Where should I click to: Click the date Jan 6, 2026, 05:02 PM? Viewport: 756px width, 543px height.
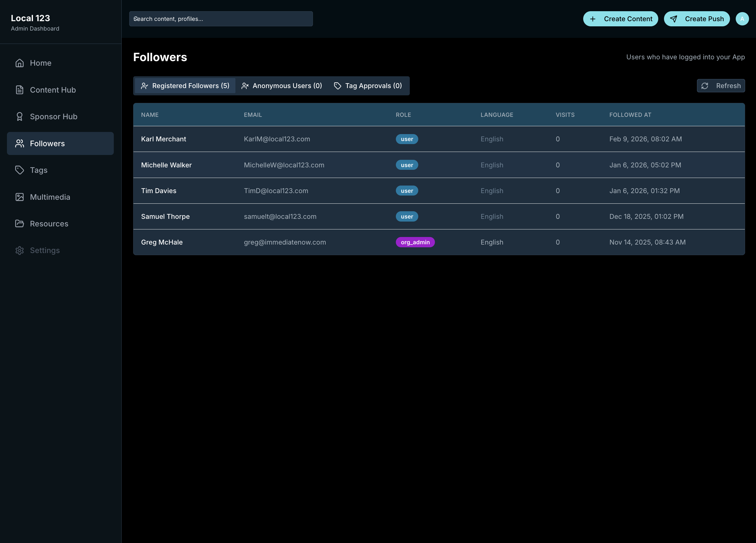tap(645, 165)
